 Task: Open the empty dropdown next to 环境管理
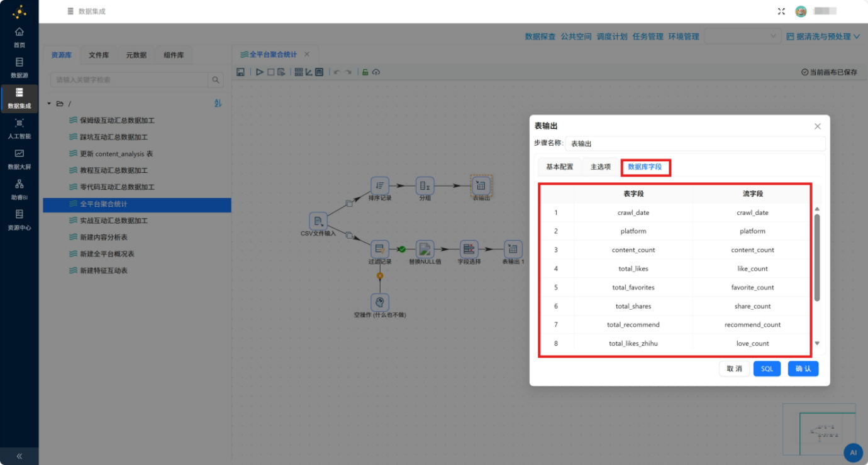tap(742, 36)
